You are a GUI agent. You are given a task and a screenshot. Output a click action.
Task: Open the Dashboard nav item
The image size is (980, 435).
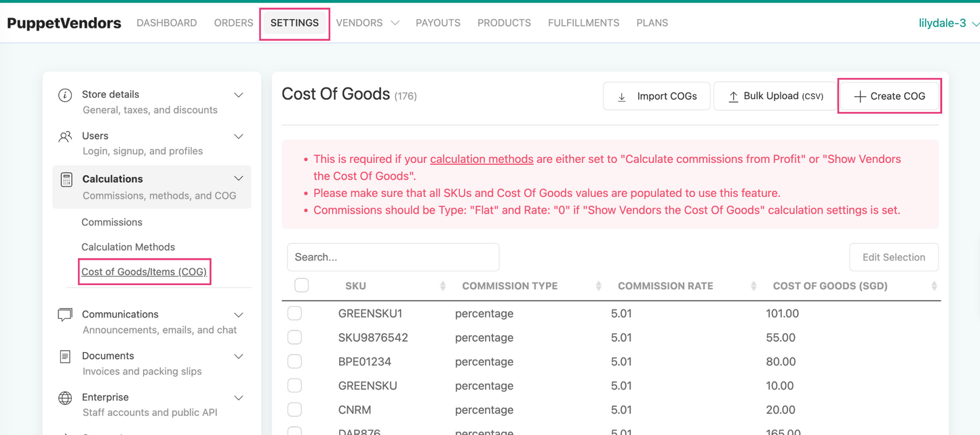pyautogui.click(x=167, y=23)
